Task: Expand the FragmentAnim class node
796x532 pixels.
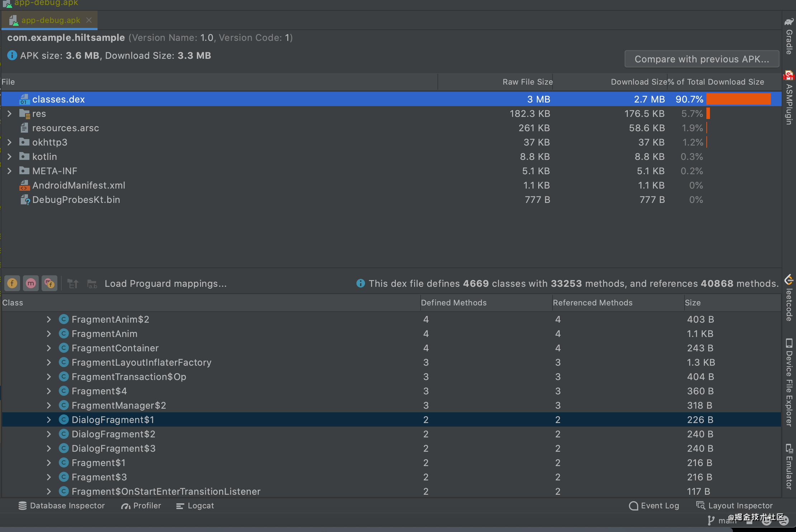Action: pos(49,334)
